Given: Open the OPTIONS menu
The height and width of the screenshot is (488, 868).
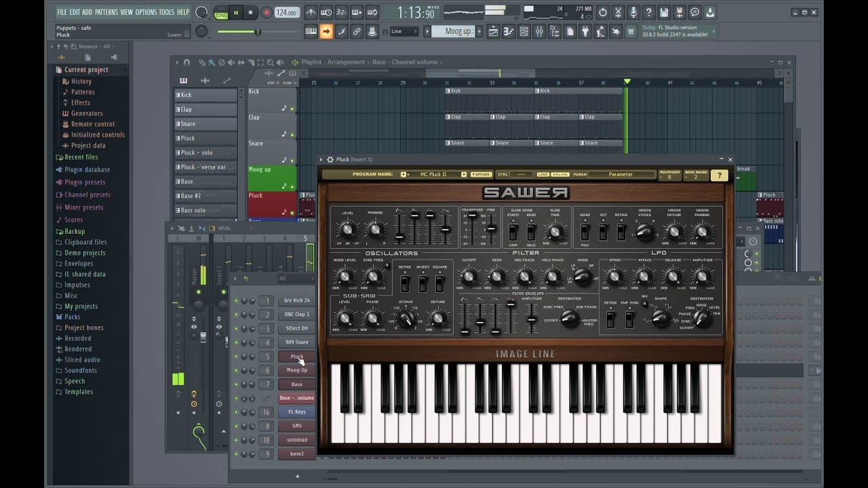Looking at the screenshot, I should tap(146, 12).
